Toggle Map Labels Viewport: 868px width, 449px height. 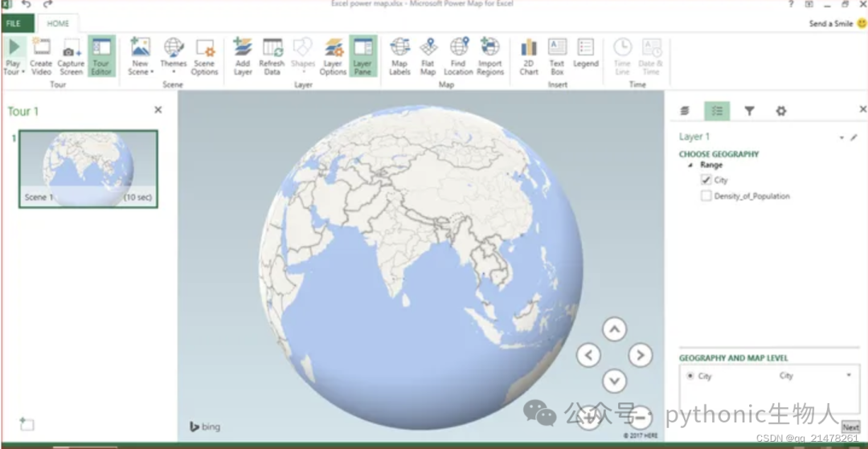coord(399,56)
